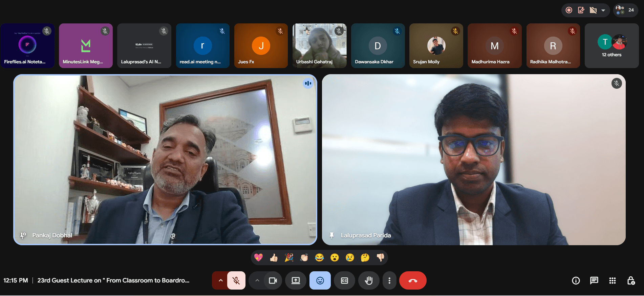Screen dimensions: 644x296
Task: Open the dropdown arrow next to recording indicators
Action: click(x=603, y=10)
